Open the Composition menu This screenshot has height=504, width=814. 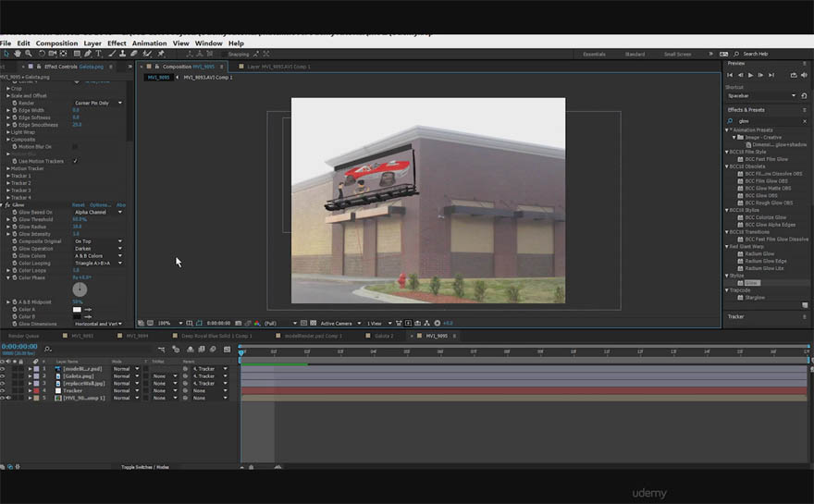coord(56,43)
